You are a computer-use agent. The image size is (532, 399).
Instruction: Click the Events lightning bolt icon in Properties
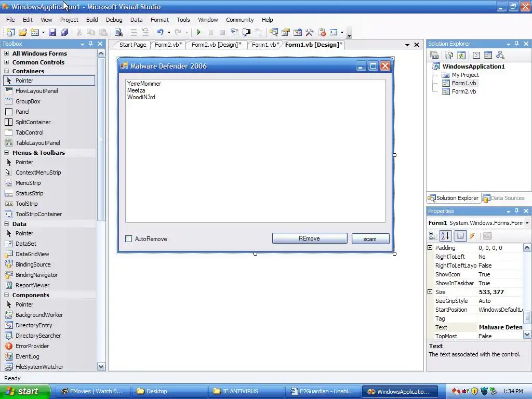(x=472, y=236)
